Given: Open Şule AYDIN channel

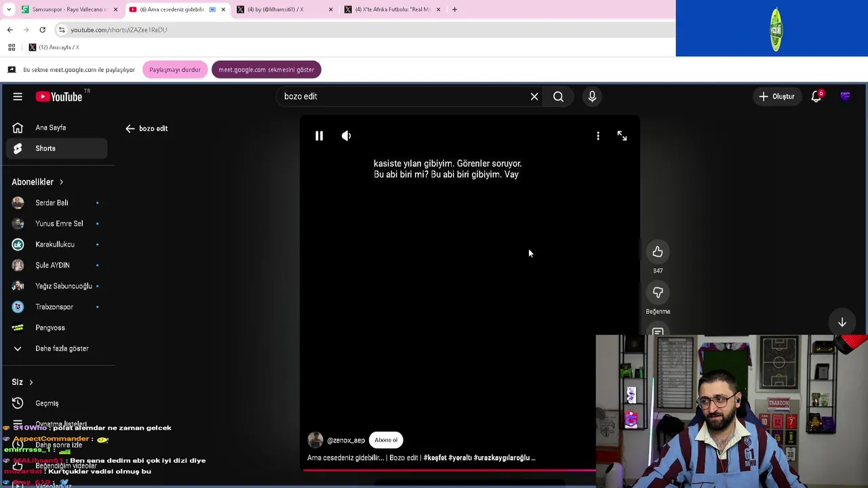Looking at the screenshot, I should pyautogui.click(x=57, y=265).
